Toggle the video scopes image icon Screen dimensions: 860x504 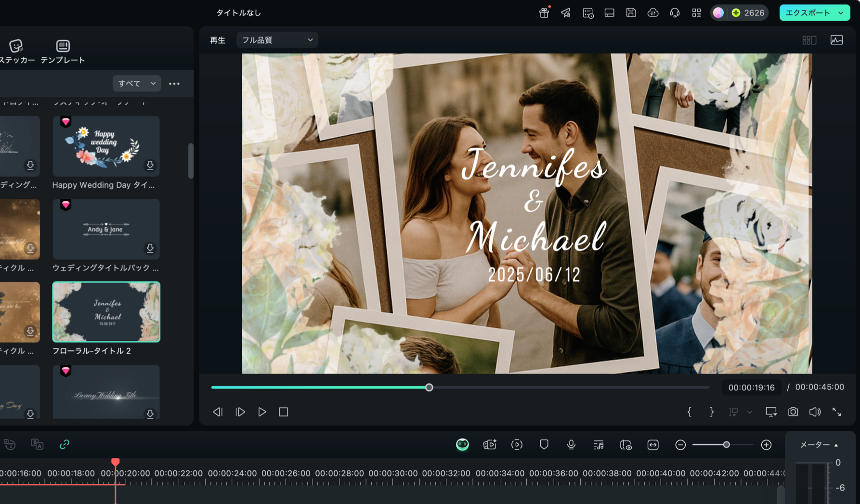click(x=837, y=40)
